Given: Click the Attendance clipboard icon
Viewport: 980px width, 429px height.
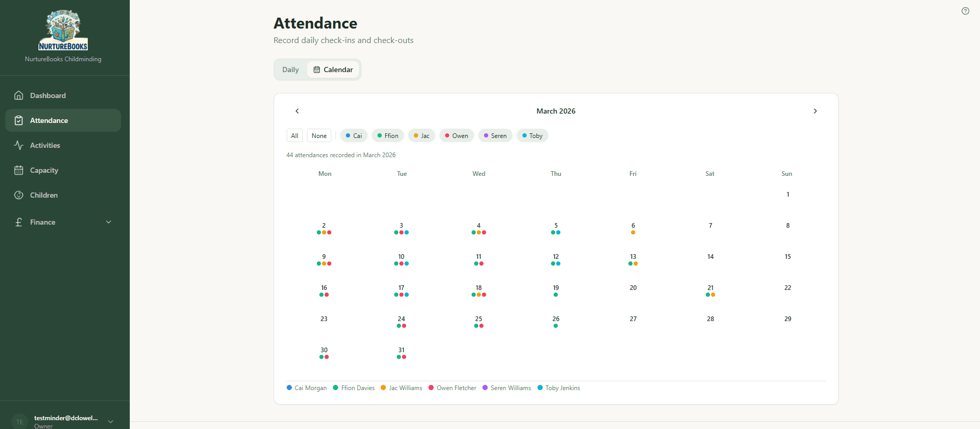Looking at the screenshot, I should click(x=19, y=120).
